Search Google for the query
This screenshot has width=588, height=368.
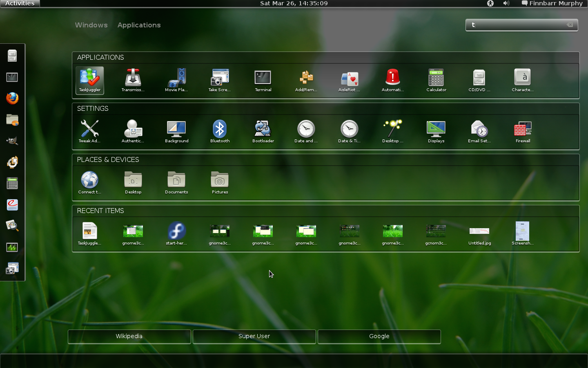[x=379, y=337]
